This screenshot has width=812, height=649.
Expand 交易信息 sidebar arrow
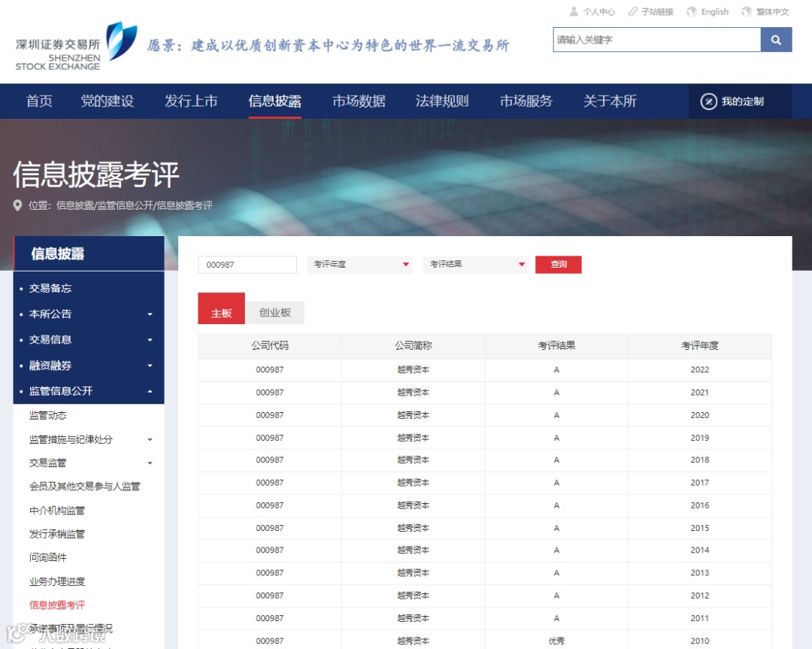[150, 340]
